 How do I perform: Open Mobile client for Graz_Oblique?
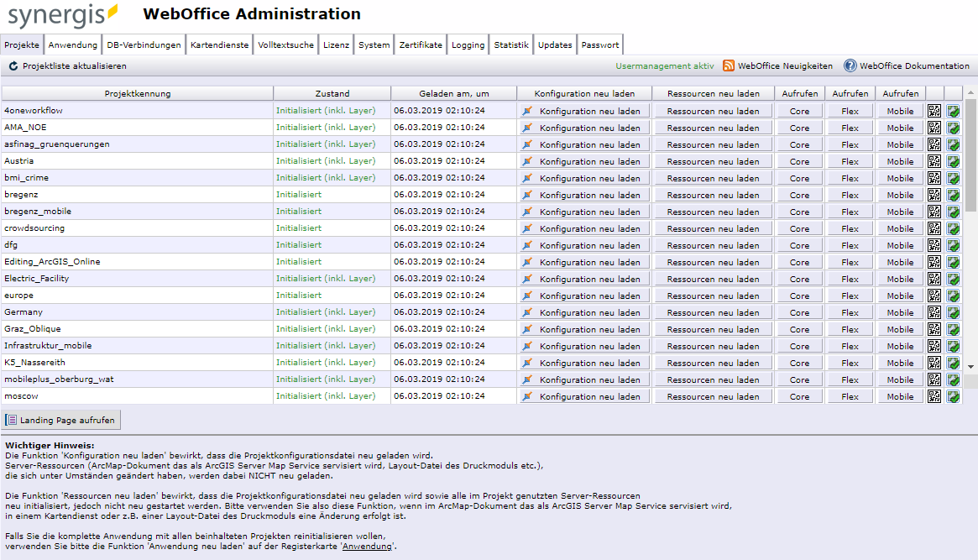pyautogui.click(x=900, y=328)
